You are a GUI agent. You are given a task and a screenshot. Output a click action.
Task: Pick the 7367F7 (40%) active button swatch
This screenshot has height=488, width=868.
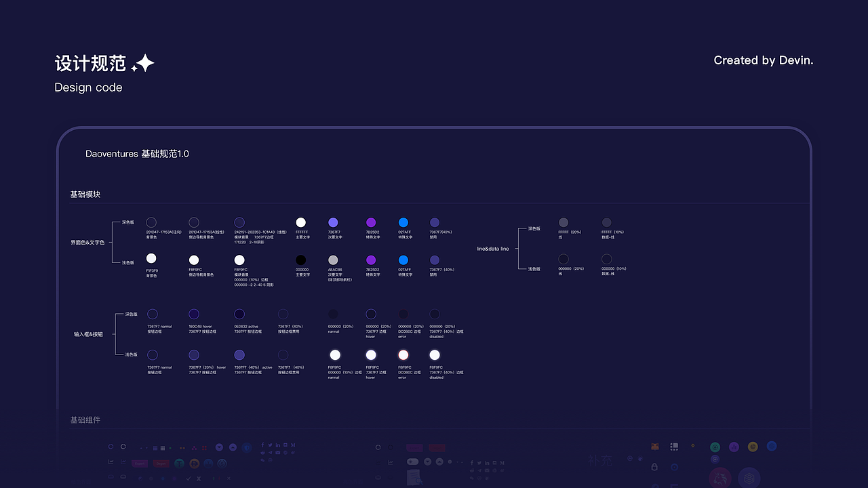tap(239, 354)
